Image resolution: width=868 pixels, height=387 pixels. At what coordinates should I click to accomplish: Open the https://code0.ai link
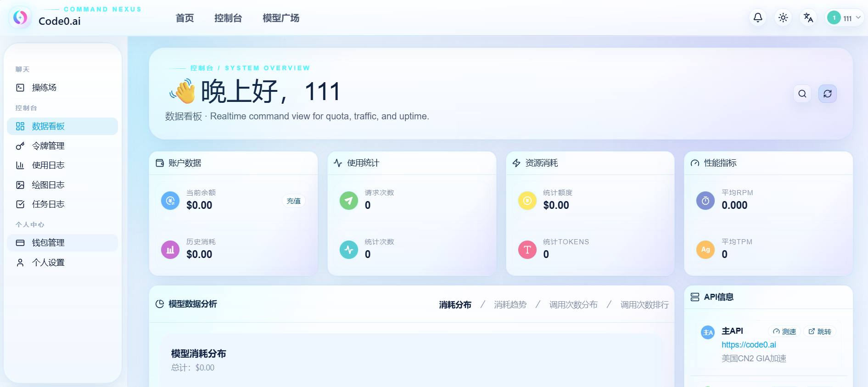749,345
